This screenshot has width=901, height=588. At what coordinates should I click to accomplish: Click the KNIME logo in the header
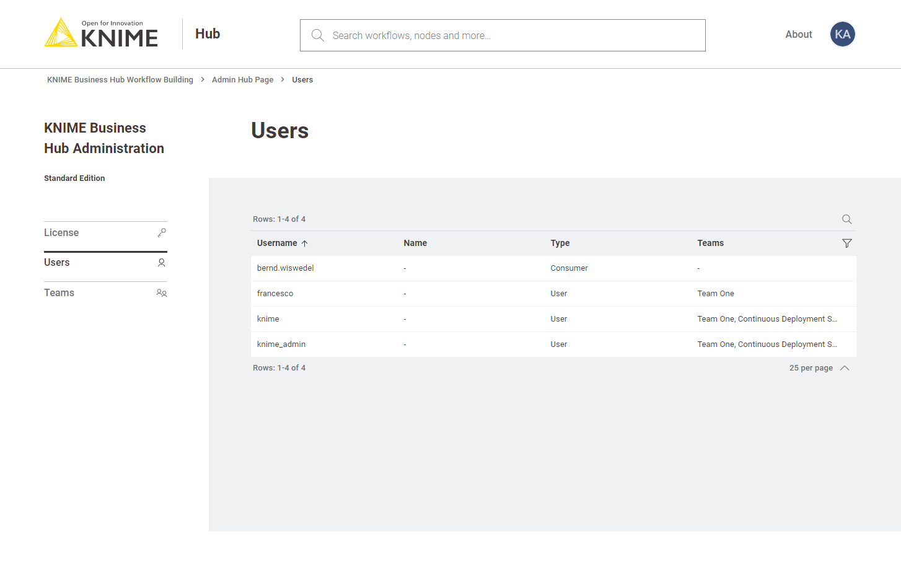coord(101,33)
